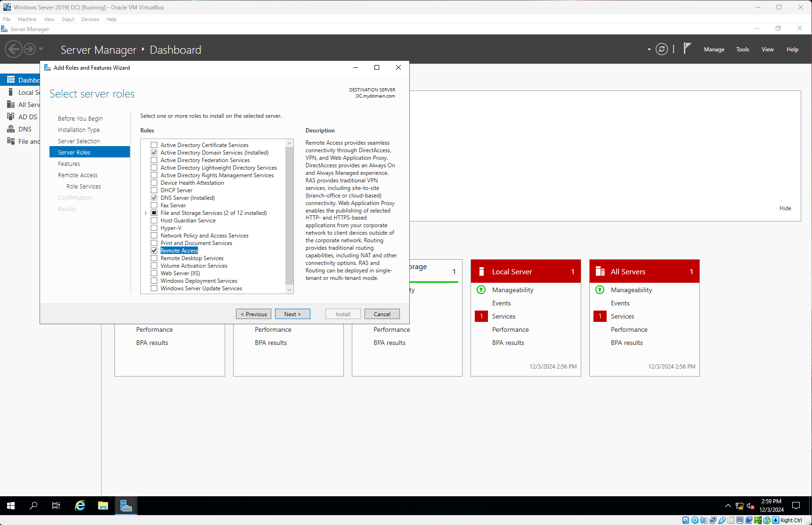
Task: Click the Server Manager back arrow
Action: (x=14, y=49)
